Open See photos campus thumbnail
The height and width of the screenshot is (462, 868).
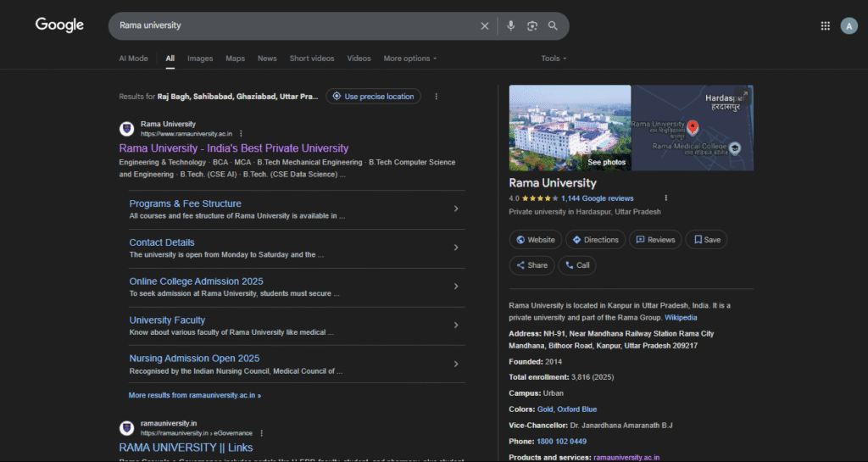[x=570, y=127]
